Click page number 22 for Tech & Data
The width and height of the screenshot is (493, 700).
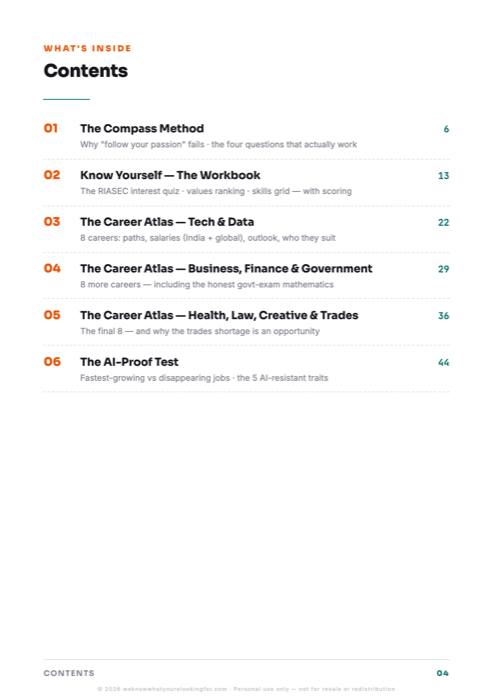[x=443, y=222]
